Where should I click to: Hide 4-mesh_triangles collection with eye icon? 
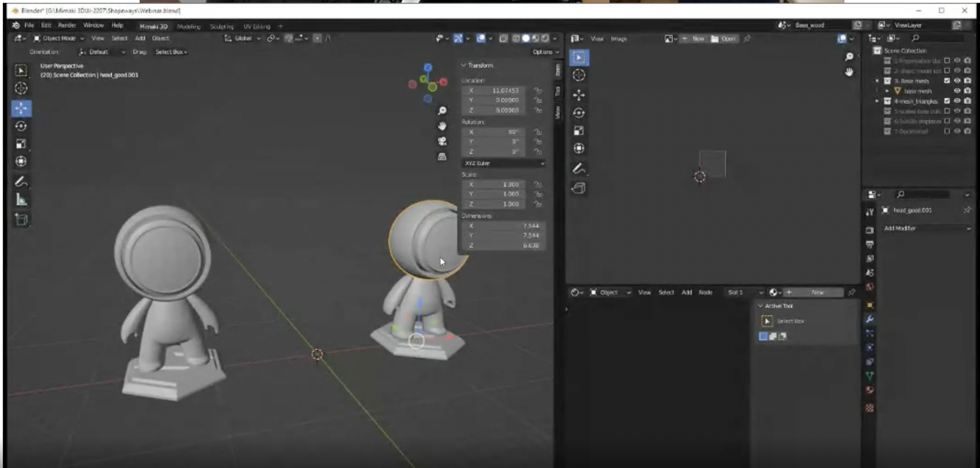(x=957, y=101)
